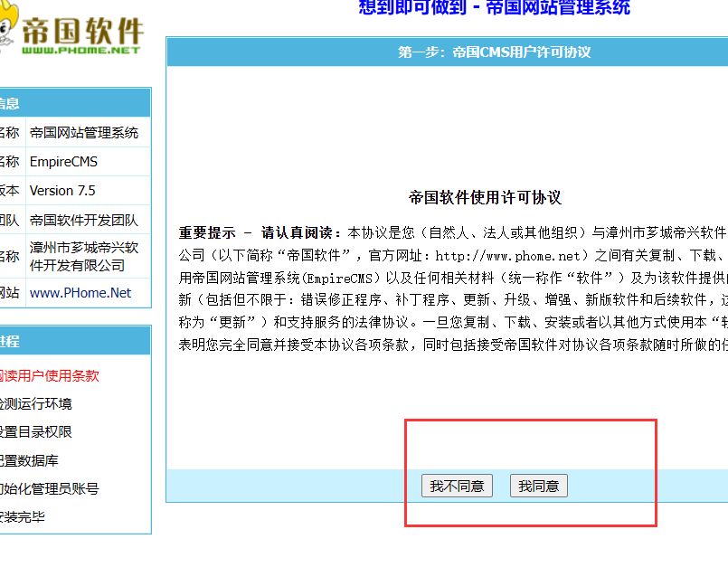The image size is (728, 586).
Task: Select the 设置目录权限 step in sidebar
Action: tap(36, 431)
